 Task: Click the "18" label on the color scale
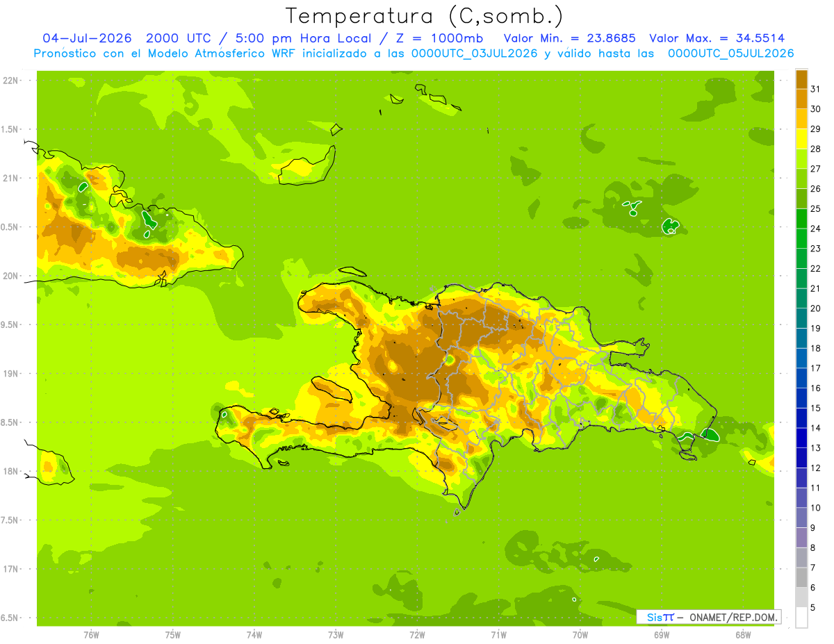tap(815, 348)
